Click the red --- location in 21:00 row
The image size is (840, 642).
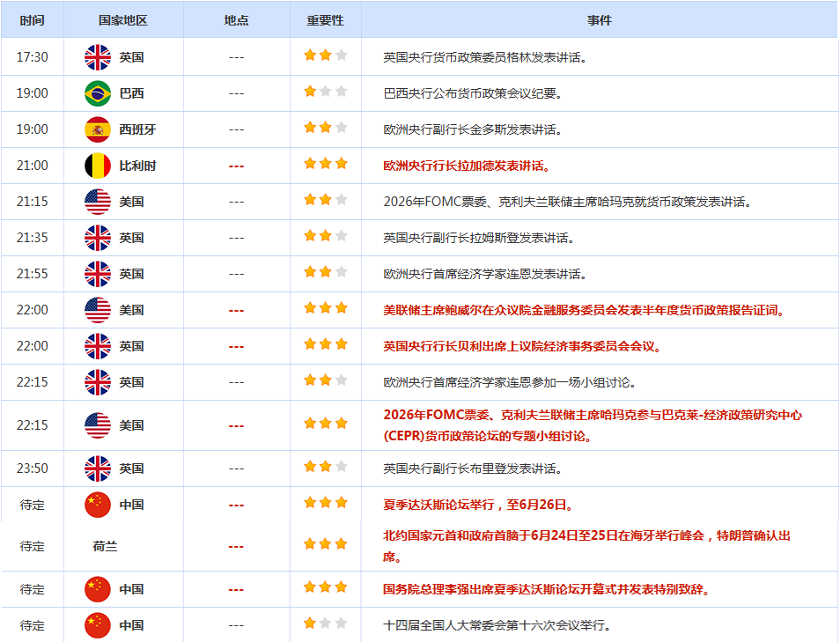236,166
